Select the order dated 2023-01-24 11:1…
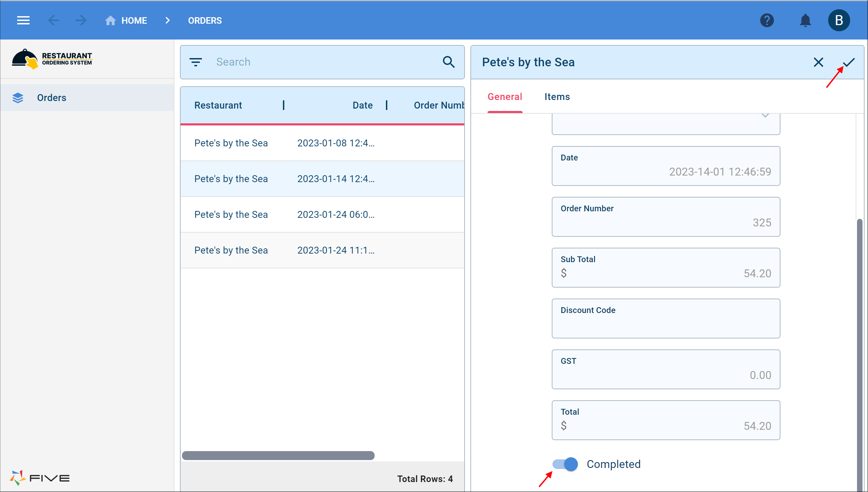This screenshot has height=492, width=868. [x=322, y=250]
